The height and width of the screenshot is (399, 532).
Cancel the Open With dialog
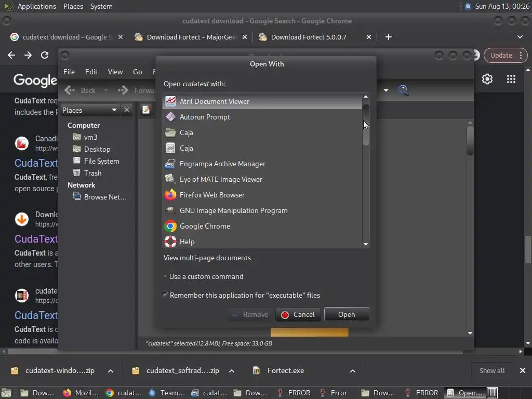click(298, 314)
